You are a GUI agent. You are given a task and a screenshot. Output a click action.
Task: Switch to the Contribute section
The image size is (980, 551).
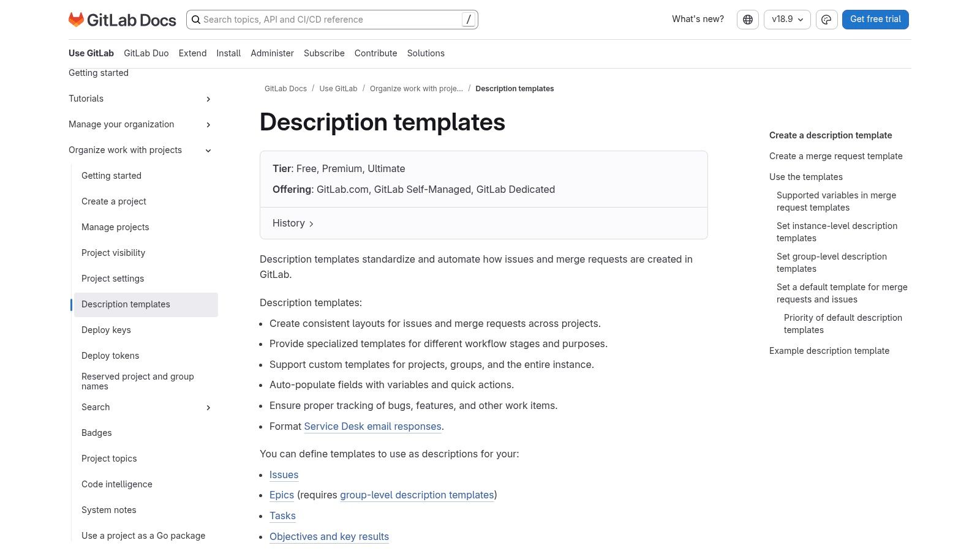coord(375,53)
